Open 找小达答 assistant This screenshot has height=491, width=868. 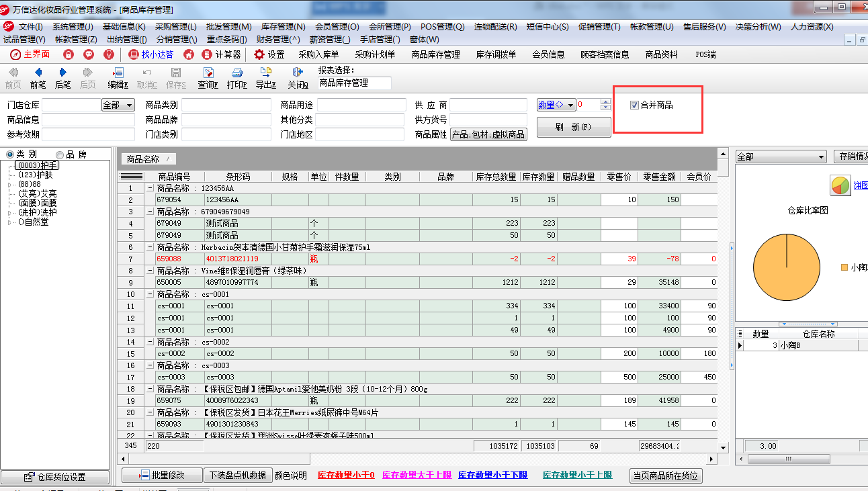coord(150,54)
